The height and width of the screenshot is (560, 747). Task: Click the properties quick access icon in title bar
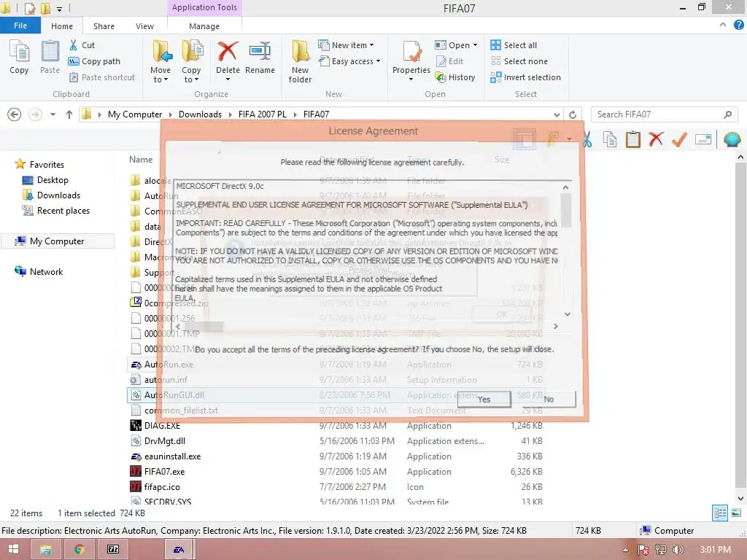point(29,8)
